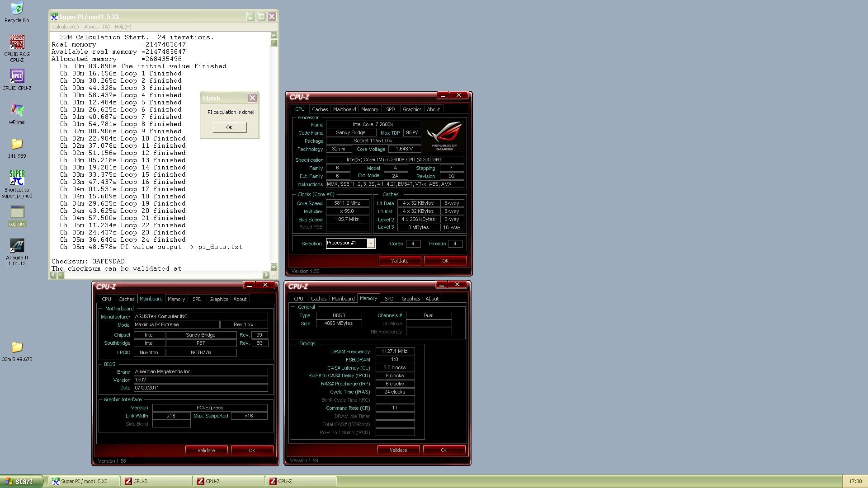868x488 pixels.
Task: Switch to Super PI taskbar item
Action: point(84,481)
